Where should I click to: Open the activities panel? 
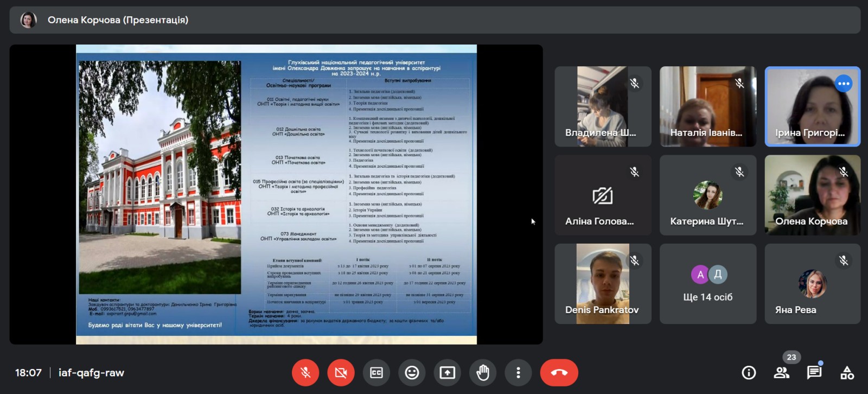847,373
